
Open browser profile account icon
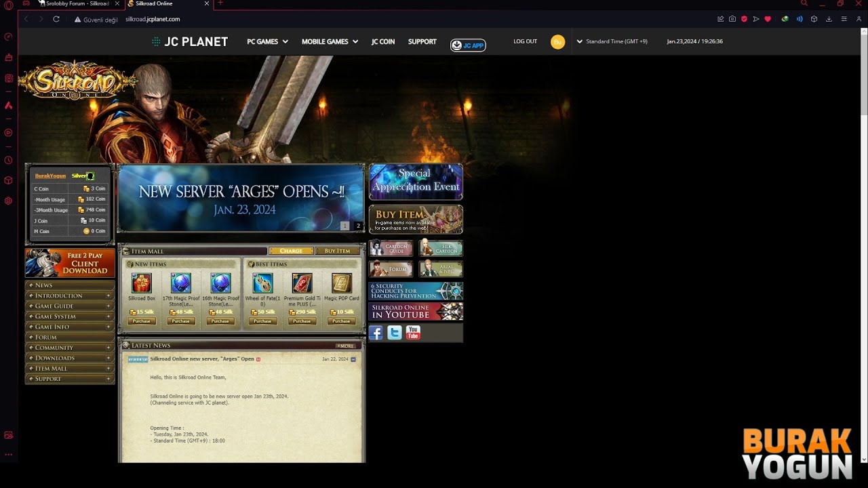coord(859,19)
